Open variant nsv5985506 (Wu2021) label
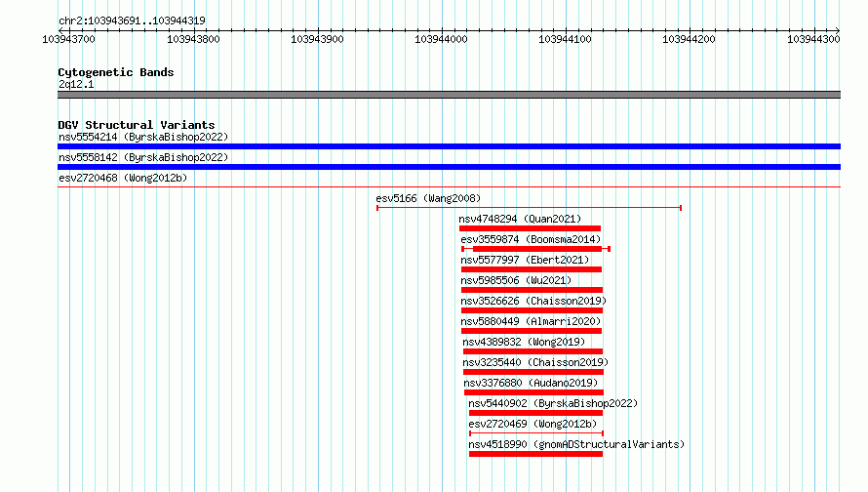 click(516, 280)
